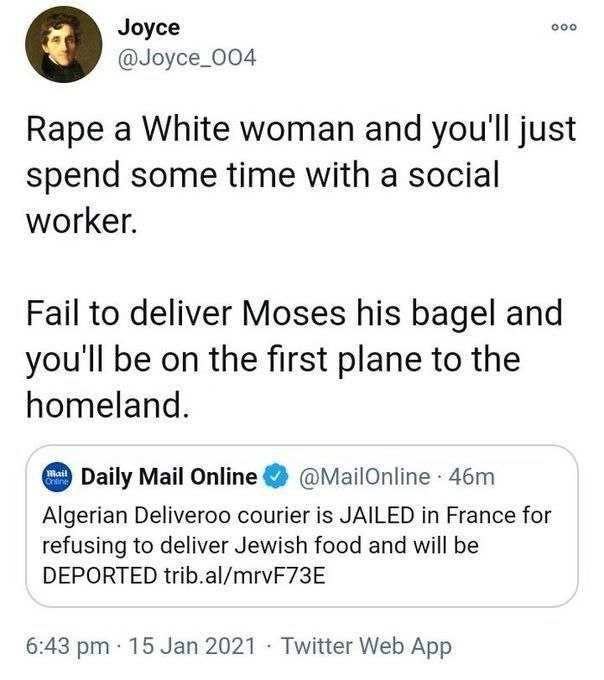The width and height of the screenshot is (604, 680).
Task: Click the 15 Jan 2021 date
Action: coord(193,646)
